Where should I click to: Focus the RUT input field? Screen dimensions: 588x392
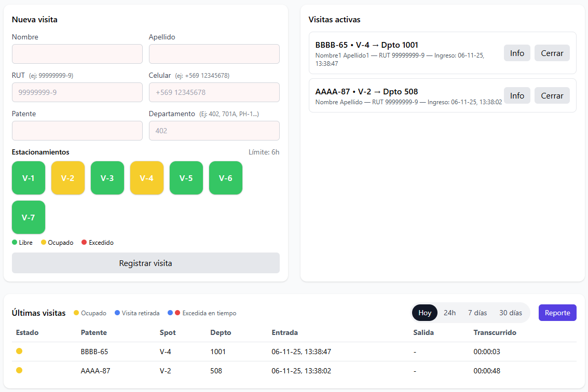click(77, 92)
